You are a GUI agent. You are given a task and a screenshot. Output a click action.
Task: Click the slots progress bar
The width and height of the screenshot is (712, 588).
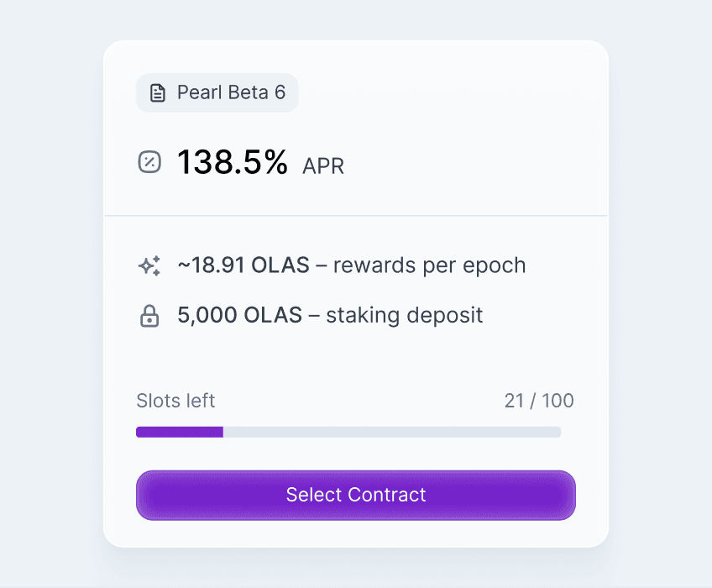click(348, 432)
